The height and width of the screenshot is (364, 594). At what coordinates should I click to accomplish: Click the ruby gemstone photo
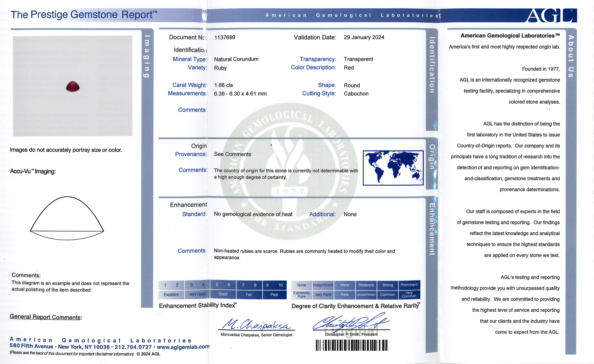73,86
